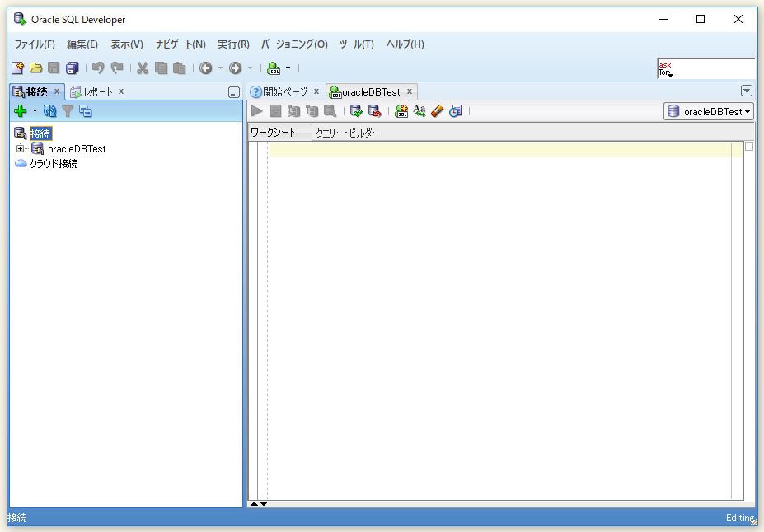764x532 pixels.
Task: Clear the worksheet with the eraser icon
Action: 437,111
